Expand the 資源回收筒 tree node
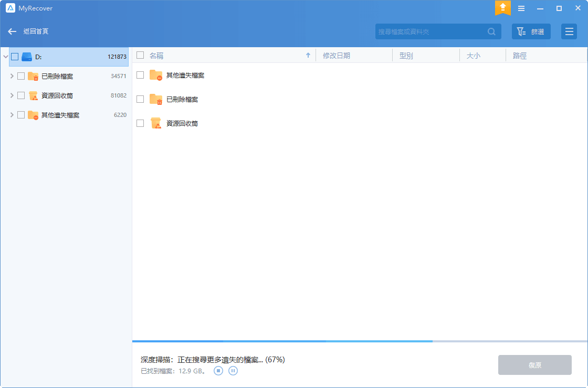Screen dimensions: 588x388 point(12,96)
